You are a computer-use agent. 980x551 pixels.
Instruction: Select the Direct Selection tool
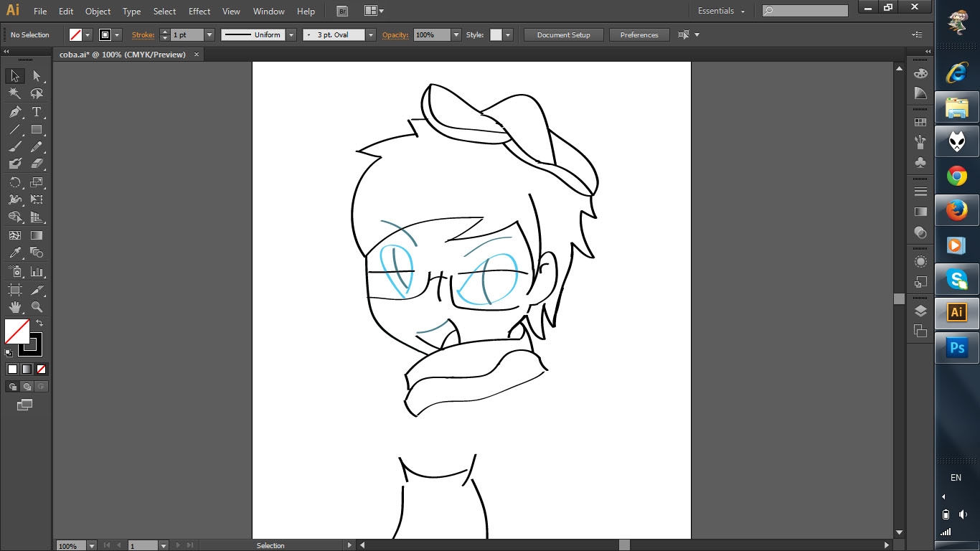tap(37, 76)
